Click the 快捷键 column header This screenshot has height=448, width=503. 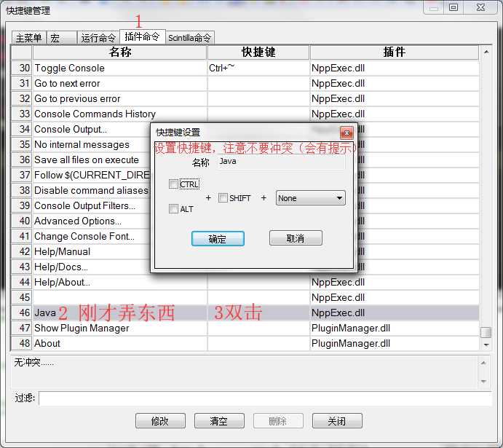point(258,52)
